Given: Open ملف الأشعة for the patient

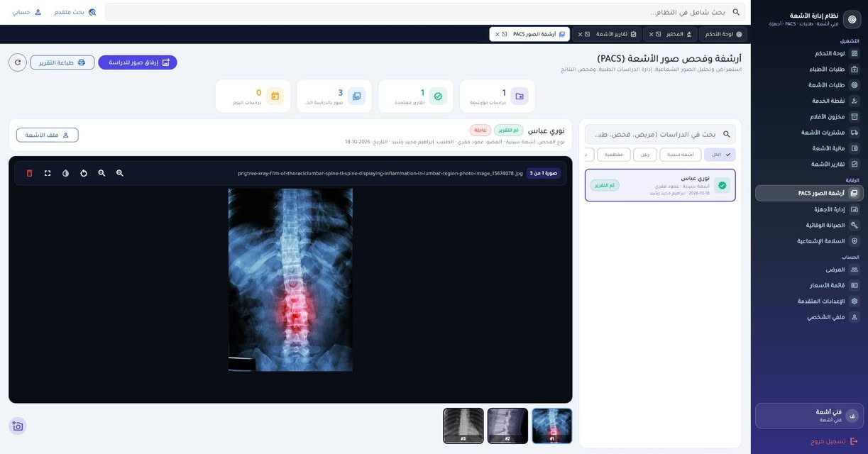Looking at the screenshot, I should pos(48,135).
